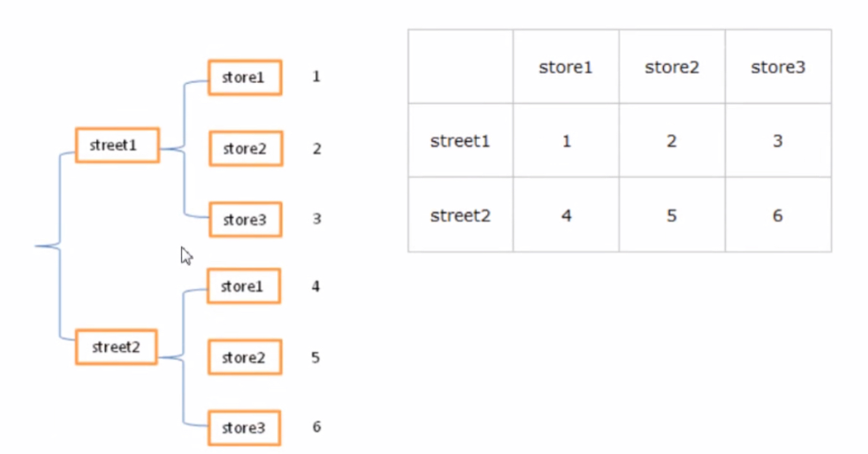868x454 pixels.
Task: Click the store3 column header in table
Action: [778, 67]
